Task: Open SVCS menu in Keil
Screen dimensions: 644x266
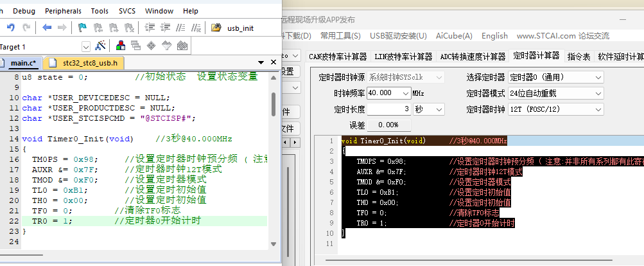Action: [128, 11]
